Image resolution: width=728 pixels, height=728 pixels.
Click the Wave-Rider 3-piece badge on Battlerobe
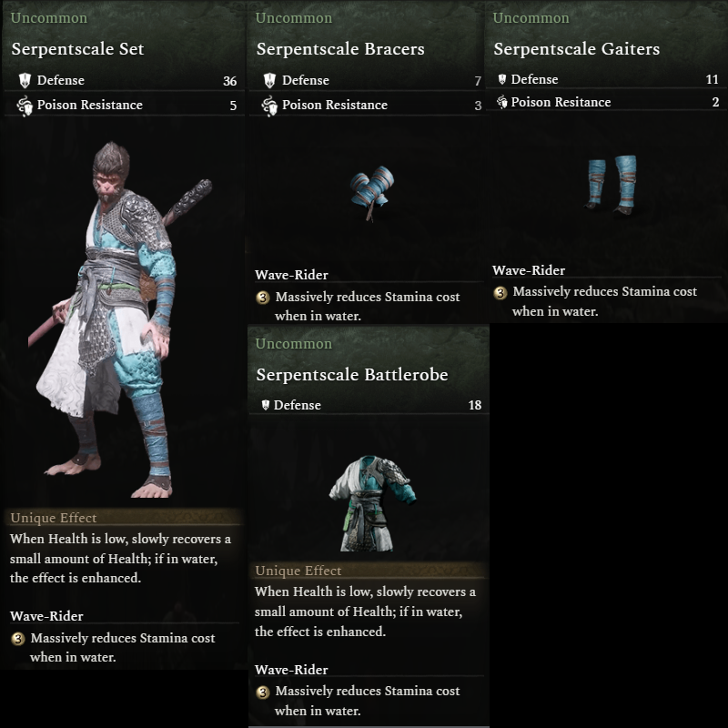[x=263, y=693]
